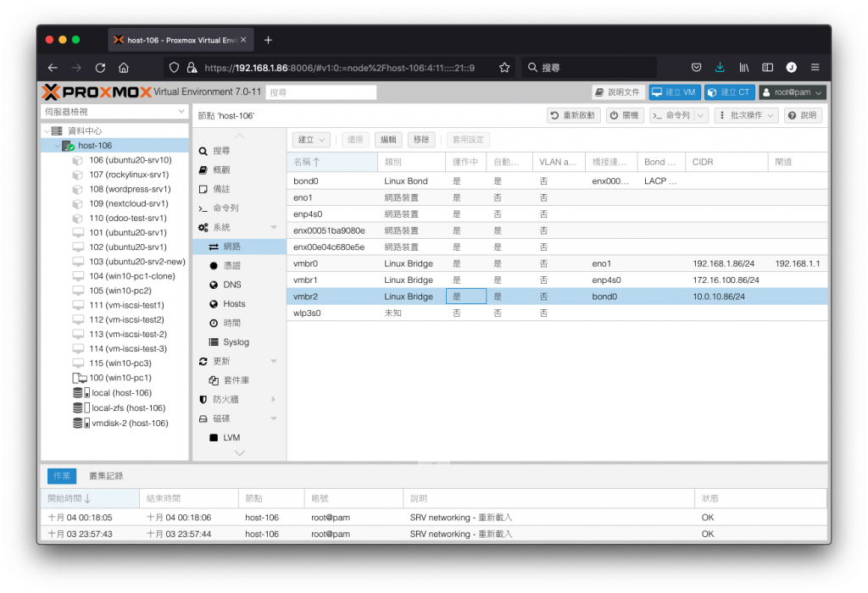Open the 憑證 certificates menu item

pos(238,265)
